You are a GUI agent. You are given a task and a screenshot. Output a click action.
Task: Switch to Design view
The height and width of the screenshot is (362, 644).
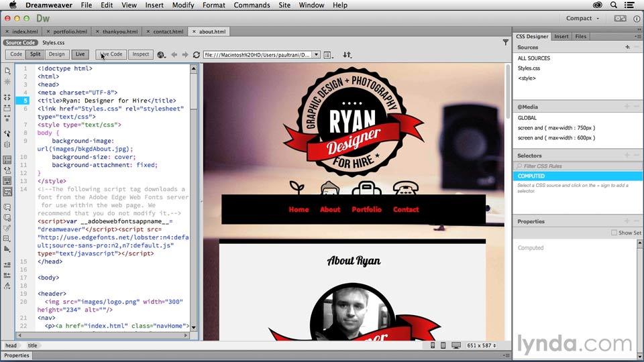(56, 54)
